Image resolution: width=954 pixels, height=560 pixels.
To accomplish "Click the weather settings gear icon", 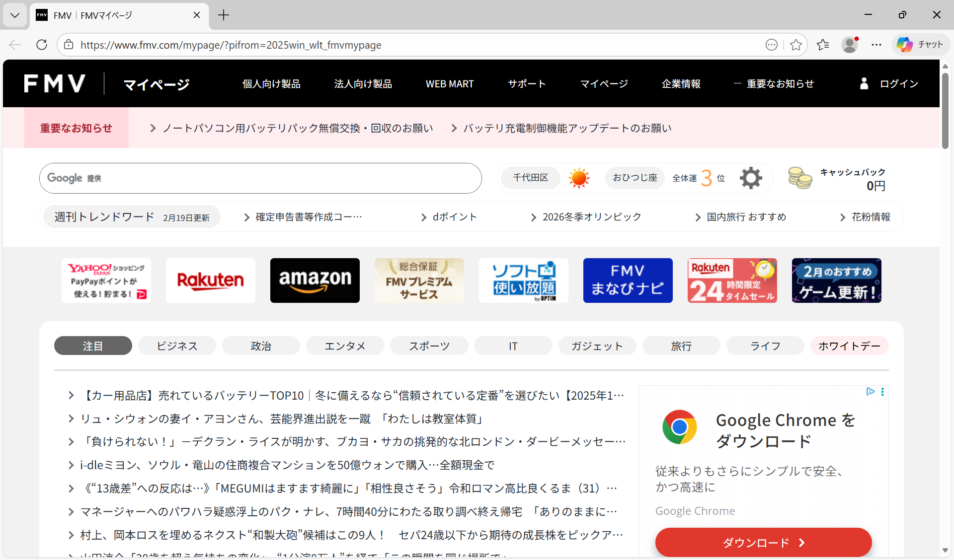I will point(750,178).
